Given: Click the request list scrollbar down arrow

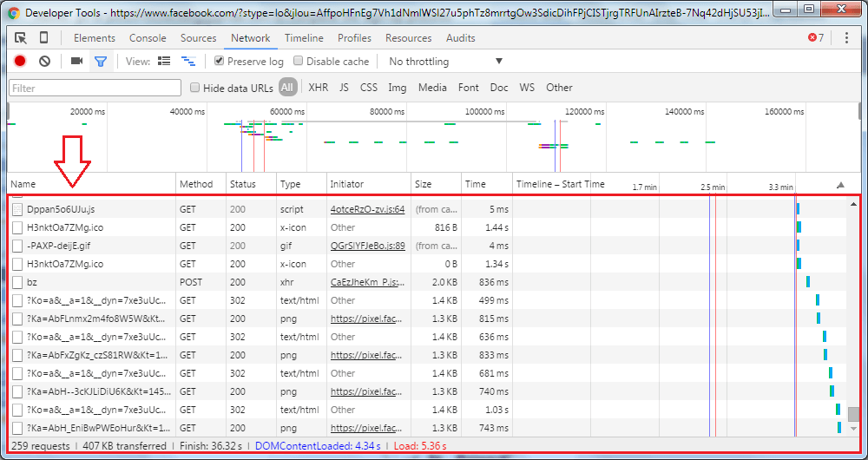Looking at the screenshot, I should click(853, 429).
